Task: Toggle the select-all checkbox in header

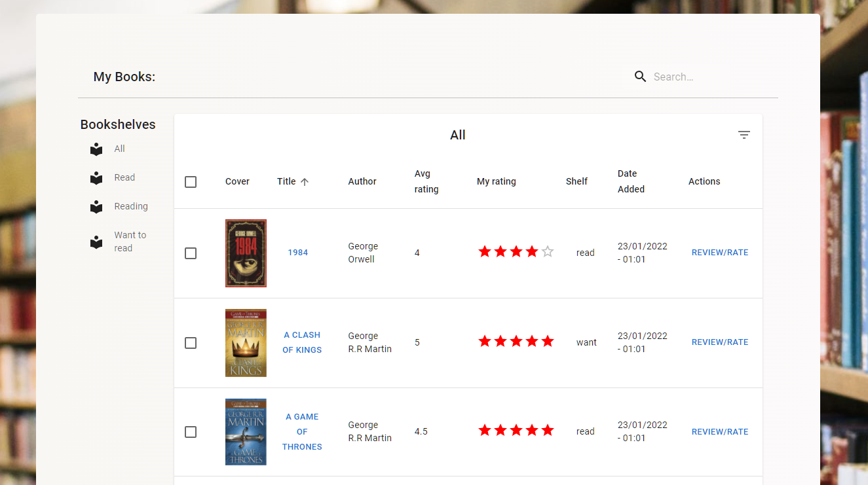Action: (x=191, y=182)
